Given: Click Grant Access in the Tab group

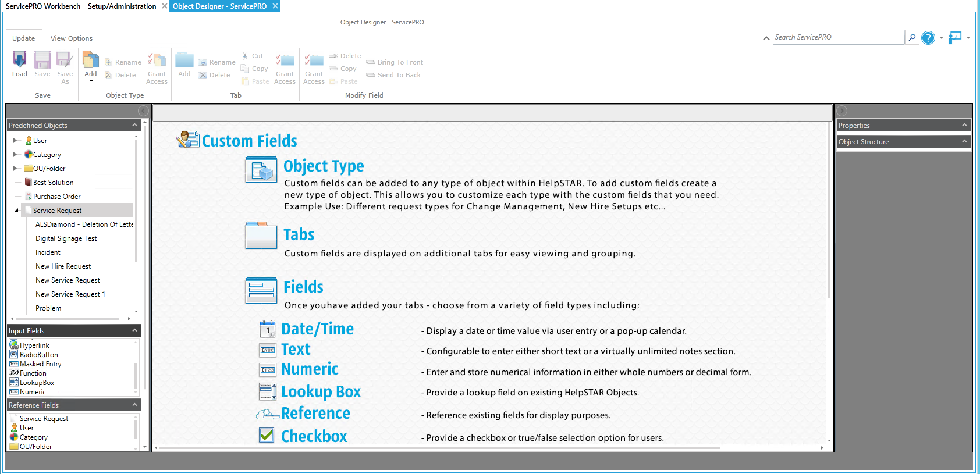Looking at the screenshot, I should coord(285,68).
